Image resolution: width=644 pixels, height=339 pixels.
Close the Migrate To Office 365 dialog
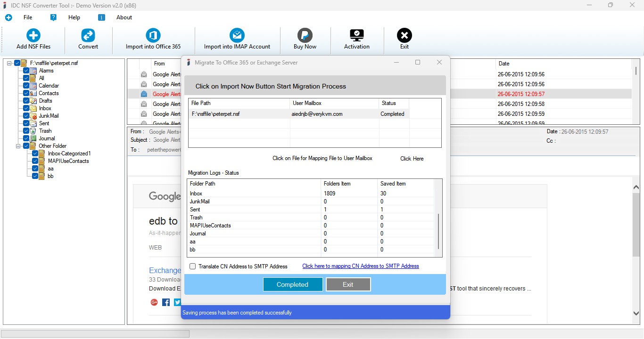point(439,63)
